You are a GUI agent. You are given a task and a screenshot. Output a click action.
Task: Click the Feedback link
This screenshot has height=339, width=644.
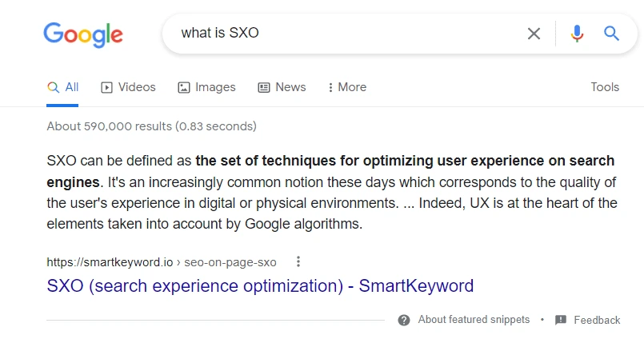point(597,320)
